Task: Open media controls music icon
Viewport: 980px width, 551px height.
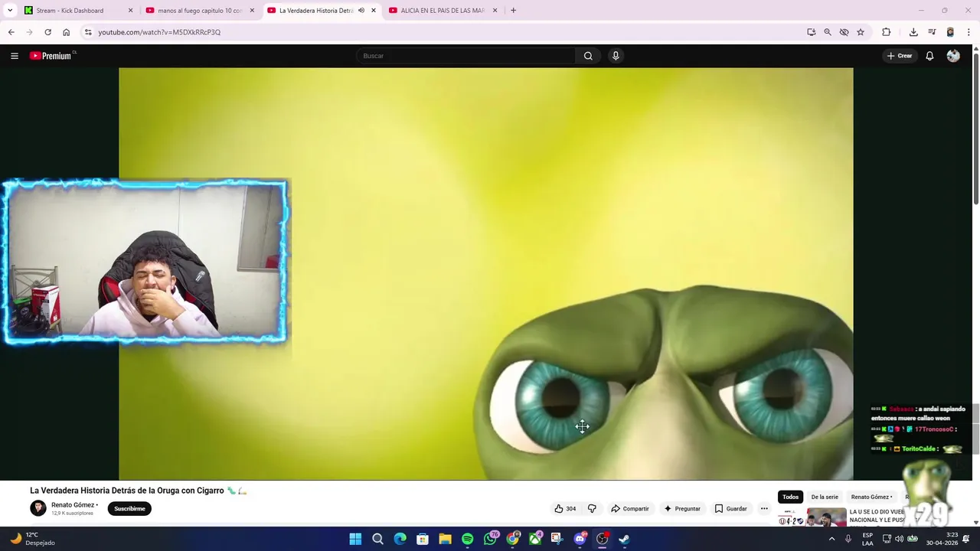Action: coord(932,32)
